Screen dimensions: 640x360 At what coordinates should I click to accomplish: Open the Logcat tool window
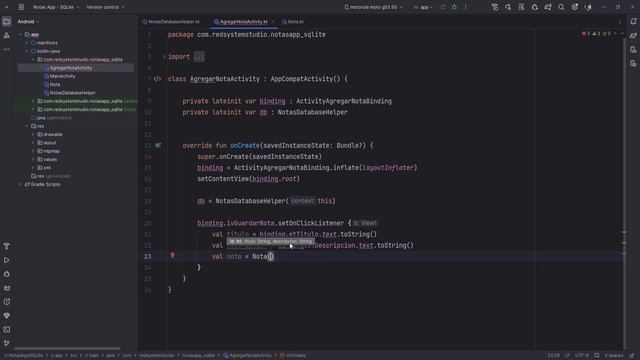pos(7,288)
